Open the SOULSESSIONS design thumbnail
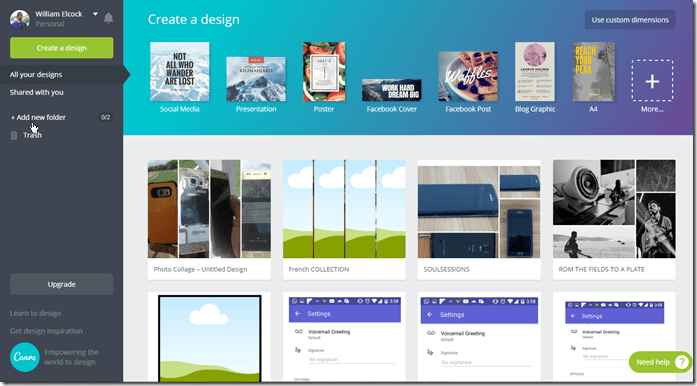The width and height of the screenshot is (697, 386). click(x=479, y=209)
